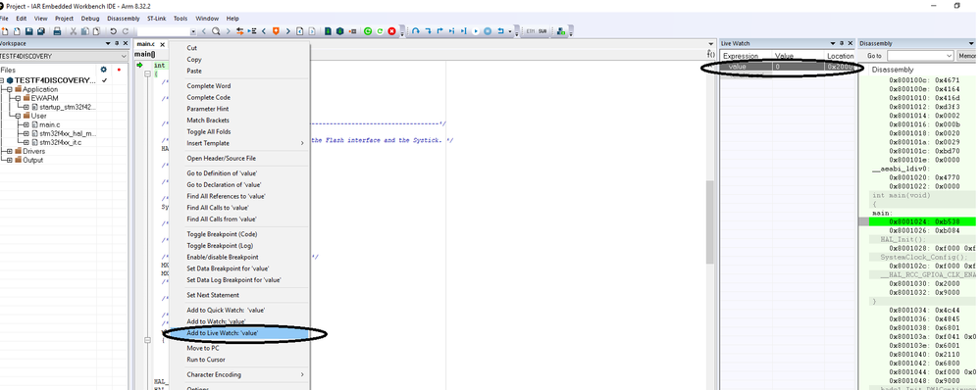
Task: Open Insert Template submenu
Action: [x=240, y=143]
